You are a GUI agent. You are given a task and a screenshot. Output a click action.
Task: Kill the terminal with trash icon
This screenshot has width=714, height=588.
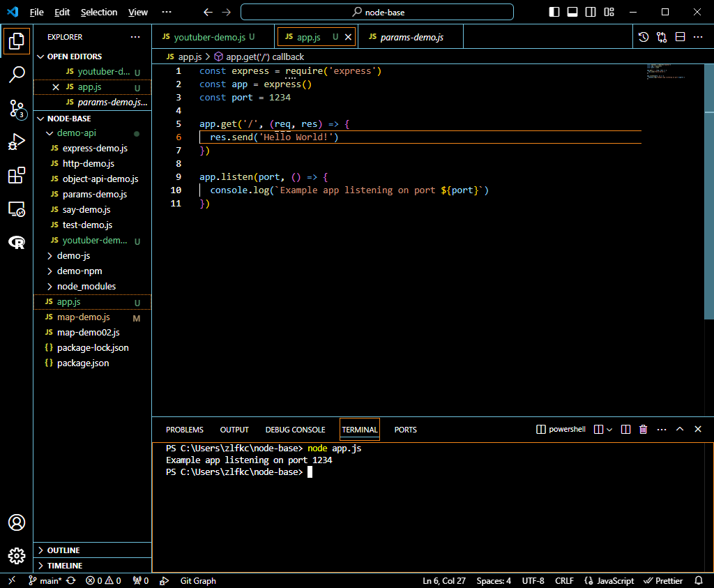point(643,429)
